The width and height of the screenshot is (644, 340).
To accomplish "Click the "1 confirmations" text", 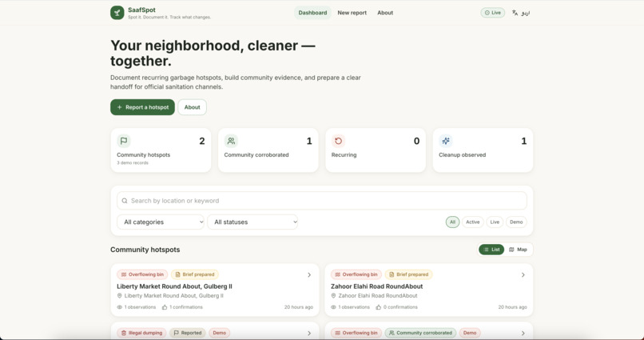I will click(x=186, y=307).
